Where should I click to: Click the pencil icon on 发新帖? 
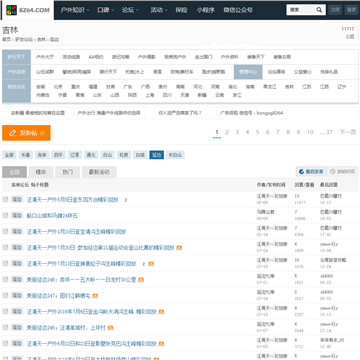[13, 133]
